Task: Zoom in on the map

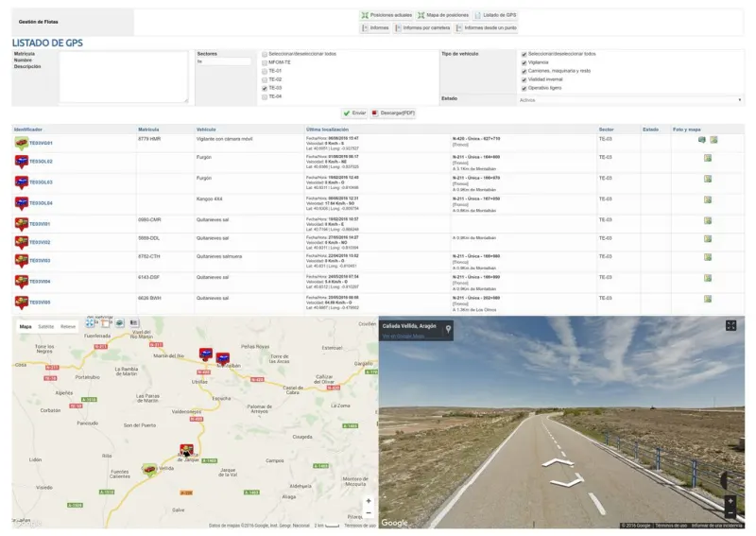Action: click(x=369, y=501)
